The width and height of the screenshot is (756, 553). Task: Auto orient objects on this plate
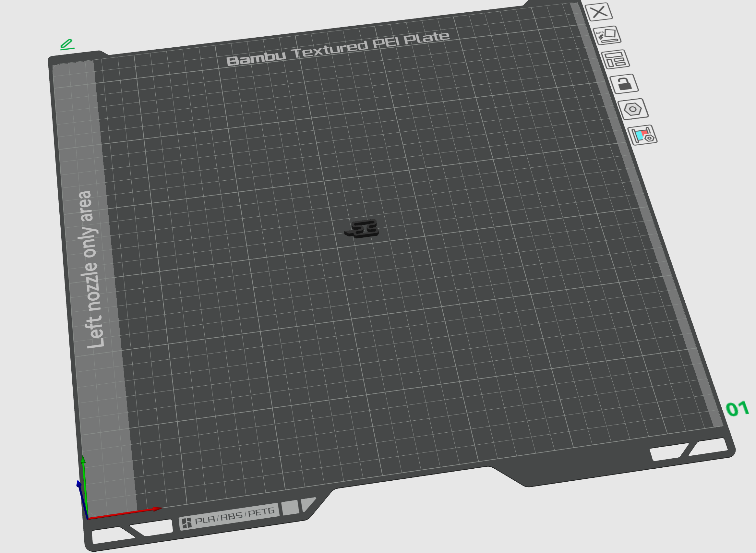[607, 35]
